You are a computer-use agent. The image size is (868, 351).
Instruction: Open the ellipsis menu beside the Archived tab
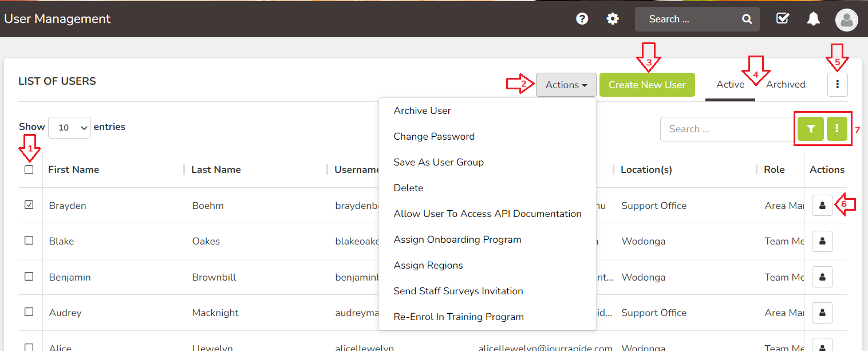pos(838,84)
